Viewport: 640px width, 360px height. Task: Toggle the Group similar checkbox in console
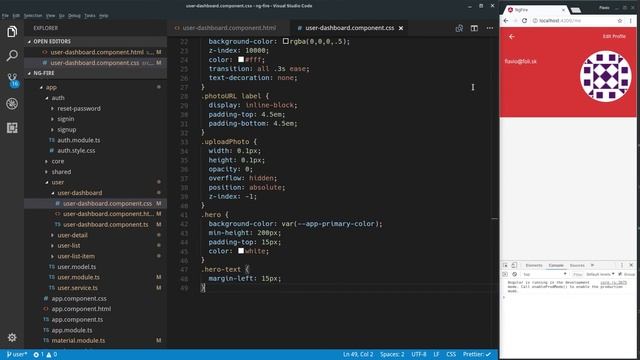point(620,274)
